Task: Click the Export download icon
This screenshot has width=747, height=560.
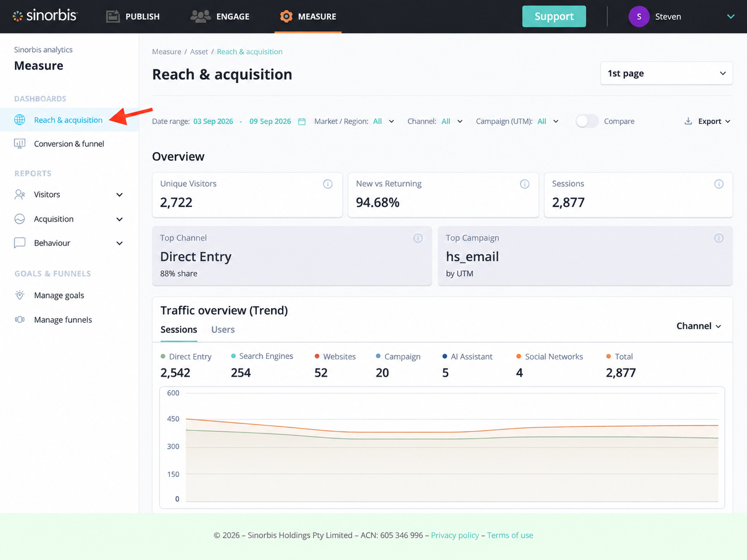Action: pos(688,121)
